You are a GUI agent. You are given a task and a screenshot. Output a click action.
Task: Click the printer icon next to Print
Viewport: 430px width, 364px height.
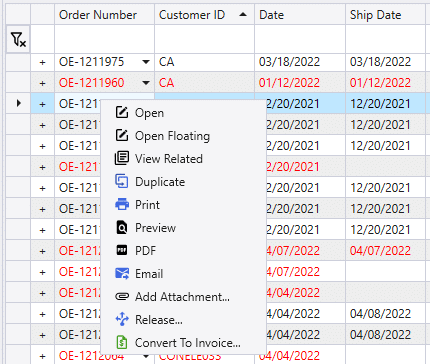[122, 204]
